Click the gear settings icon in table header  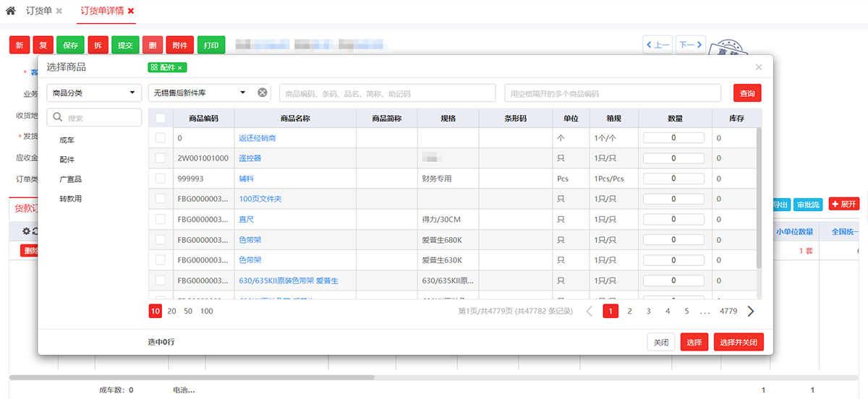26,231
